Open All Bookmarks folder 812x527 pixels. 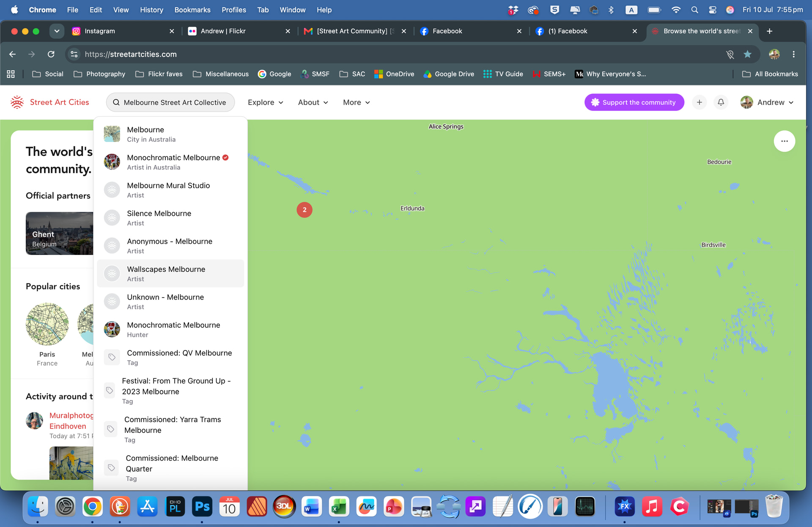click(770, 74)
